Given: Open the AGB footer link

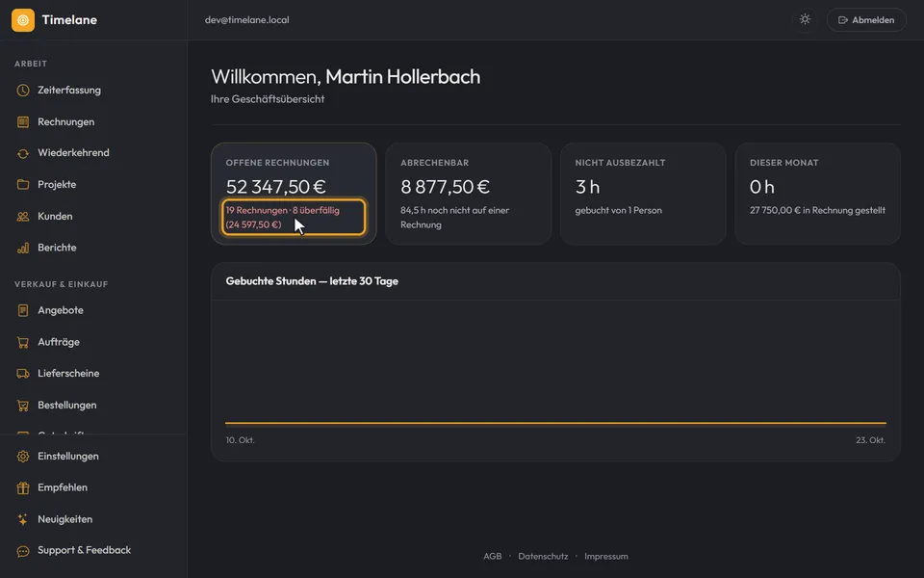Looking at the screenshot, I should (493, 556).
